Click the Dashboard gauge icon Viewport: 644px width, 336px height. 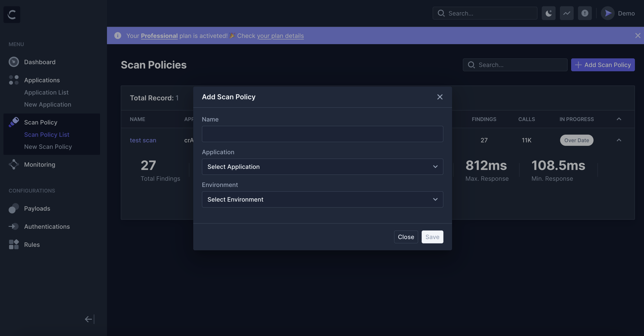click(x=14, y=62)
